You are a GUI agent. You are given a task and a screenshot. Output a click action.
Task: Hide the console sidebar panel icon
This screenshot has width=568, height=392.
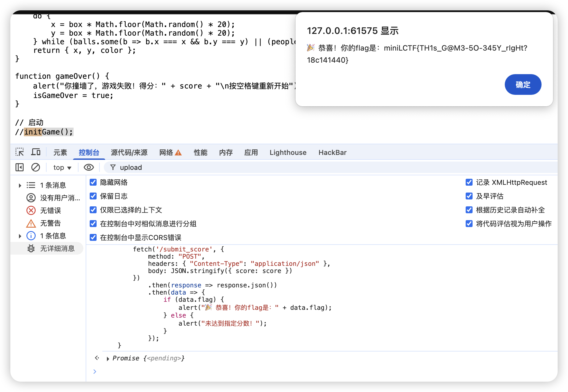click(20, 167)
